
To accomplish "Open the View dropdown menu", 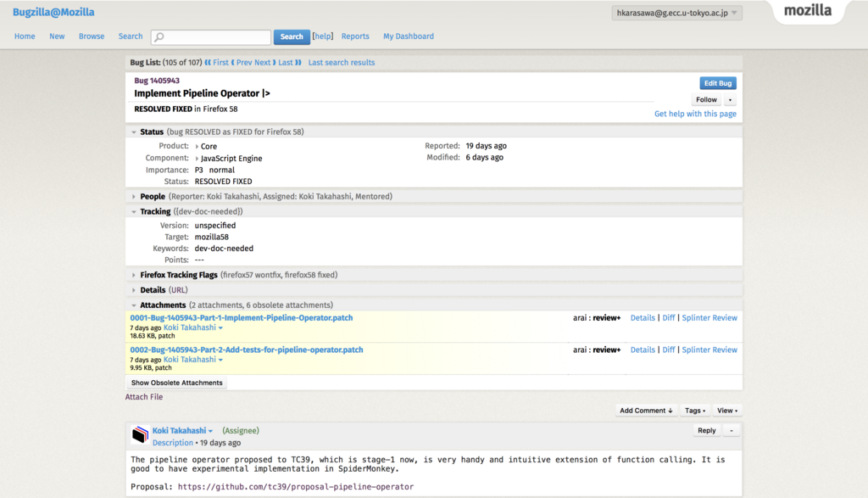I will pos(727,411).
